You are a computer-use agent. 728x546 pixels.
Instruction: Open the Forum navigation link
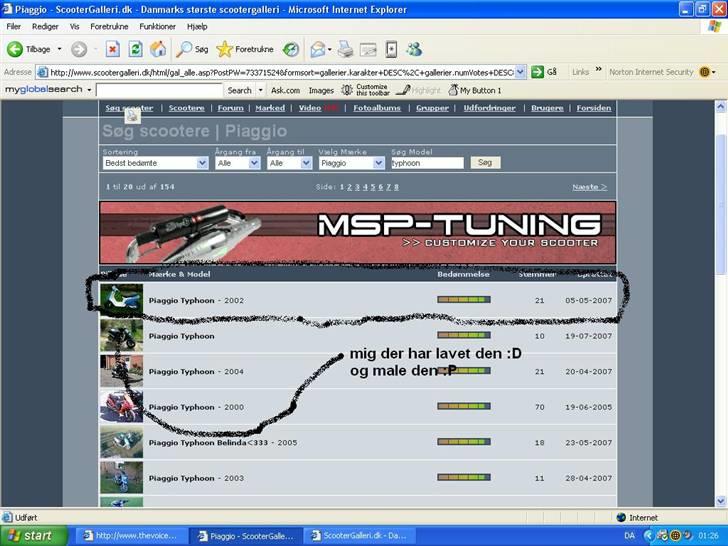click(x=231, y=108)
